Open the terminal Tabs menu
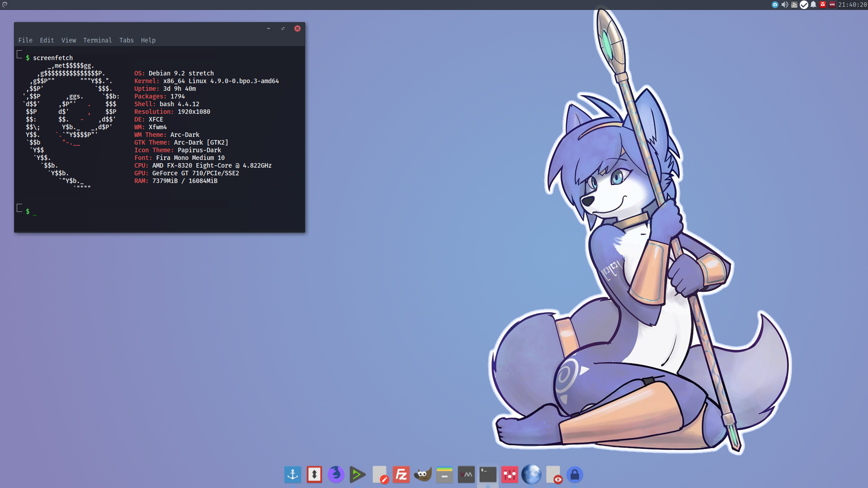This screenshot has height=488, width=868. click(127, 40)
